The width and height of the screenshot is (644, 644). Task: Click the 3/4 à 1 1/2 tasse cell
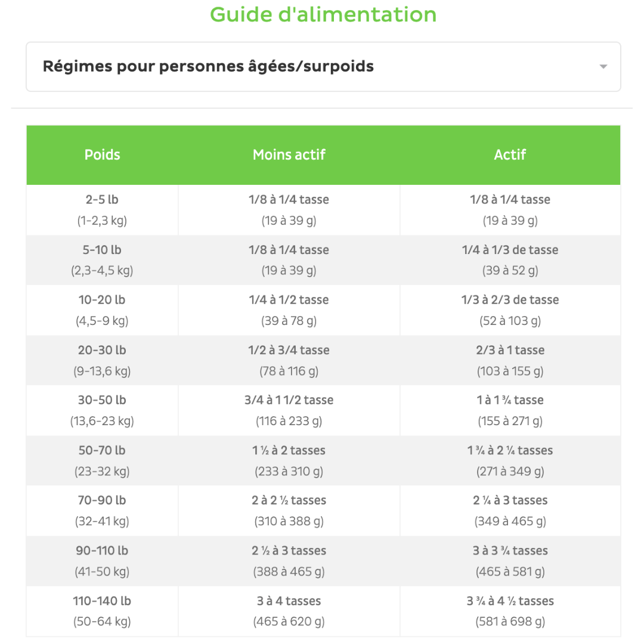[289, 410]
